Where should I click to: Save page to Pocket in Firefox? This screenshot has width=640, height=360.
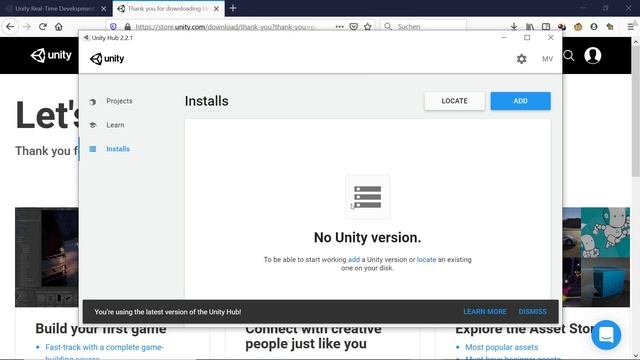pos(353,27)
